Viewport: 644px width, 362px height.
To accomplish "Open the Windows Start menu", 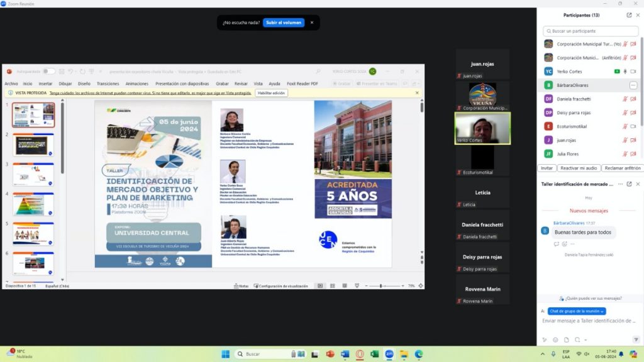I will (226, 354).
